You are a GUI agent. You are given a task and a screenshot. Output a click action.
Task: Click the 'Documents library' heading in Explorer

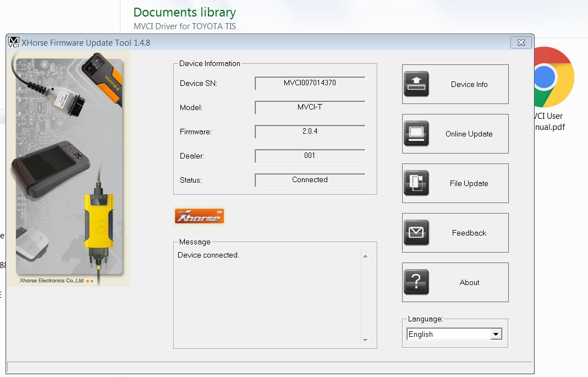(x=184, y=12)
